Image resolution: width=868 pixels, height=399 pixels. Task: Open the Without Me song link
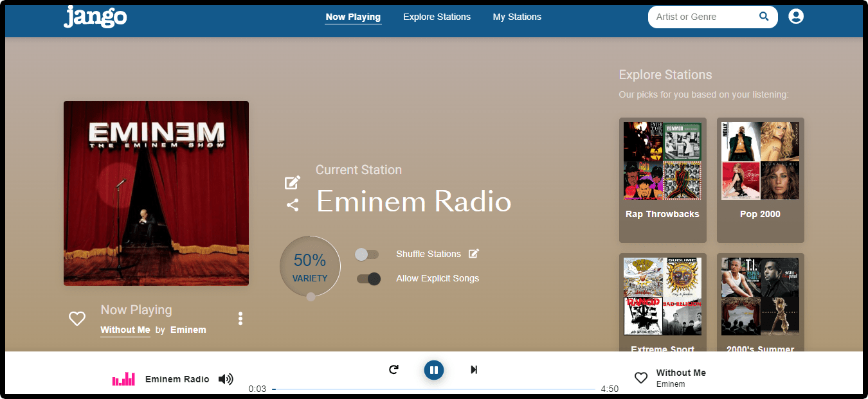coord(125,330)
